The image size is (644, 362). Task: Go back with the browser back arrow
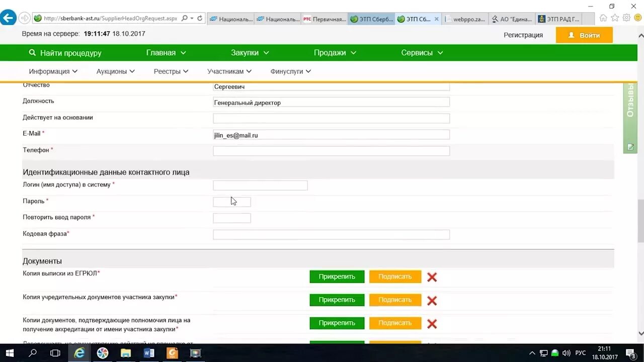(x=8, y=19)
